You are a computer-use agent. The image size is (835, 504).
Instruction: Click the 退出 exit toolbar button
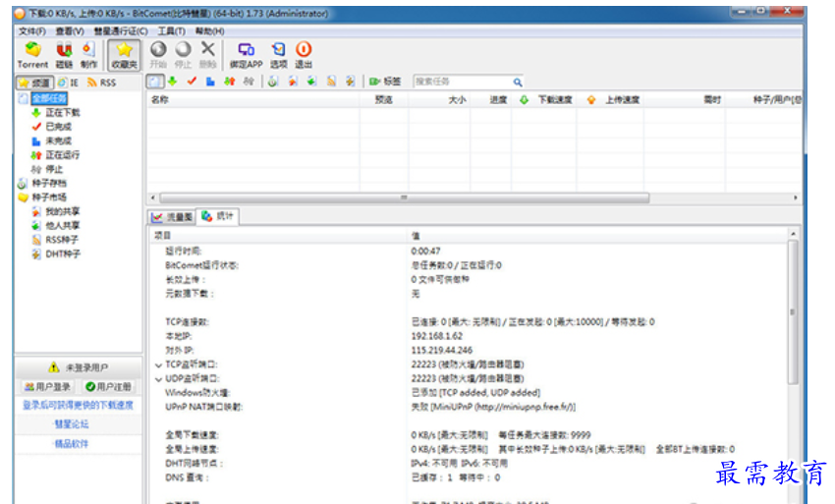click(304, 55)
